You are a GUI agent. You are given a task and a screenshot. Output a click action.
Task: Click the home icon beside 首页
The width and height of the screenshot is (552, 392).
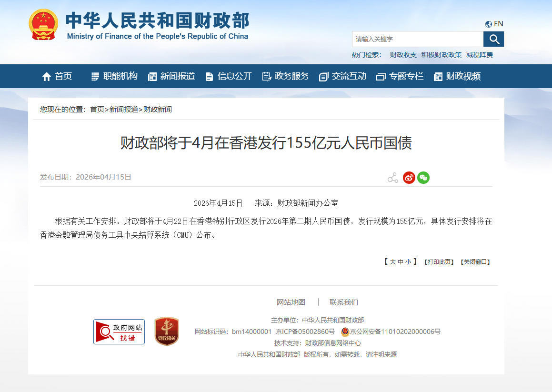46,76
